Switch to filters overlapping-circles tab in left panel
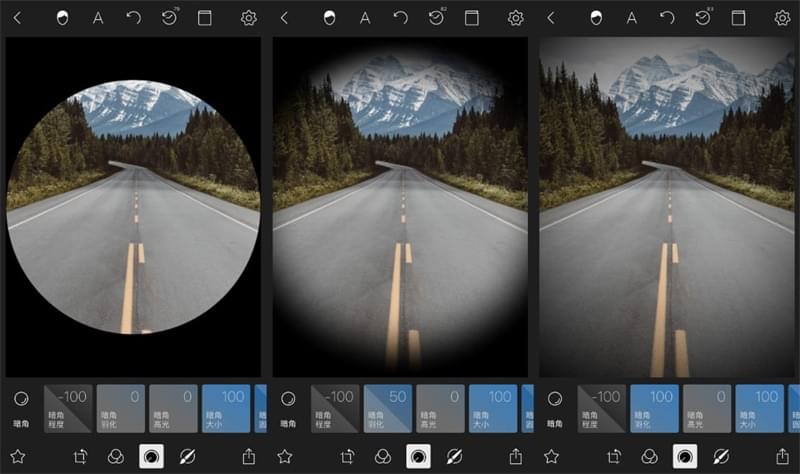Image resolution: width=800 pixels, height=474 pixels. (116, 456)
